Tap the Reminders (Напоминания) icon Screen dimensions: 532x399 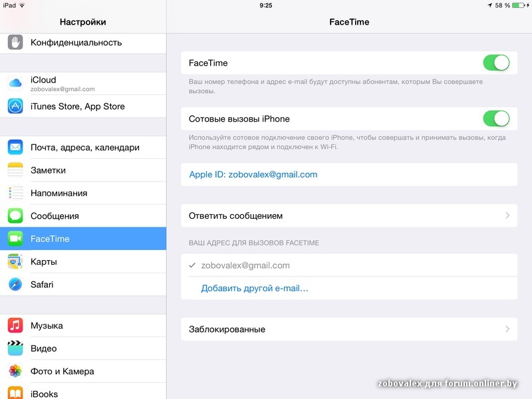pyautogui.click(x=15, y=193)
